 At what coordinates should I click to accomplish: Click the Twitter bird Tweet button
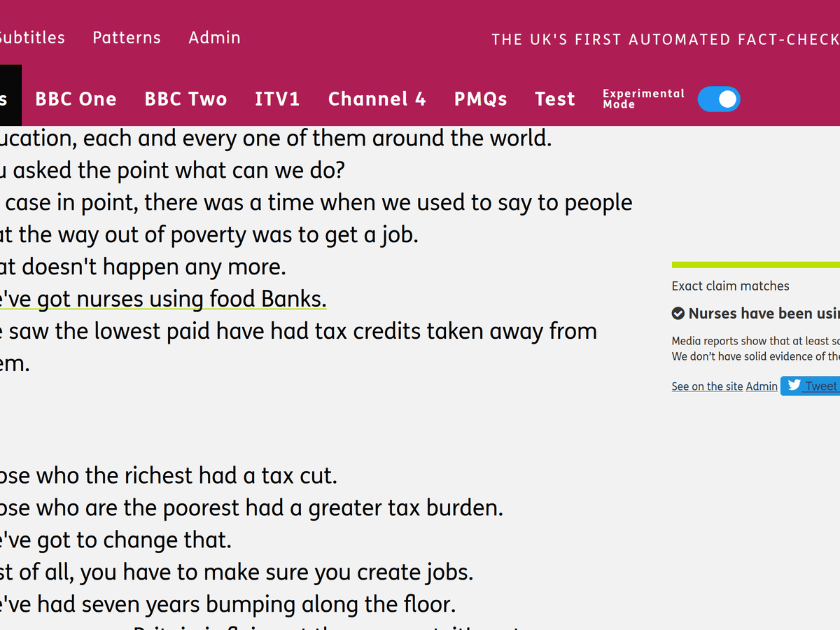point(811,386)
